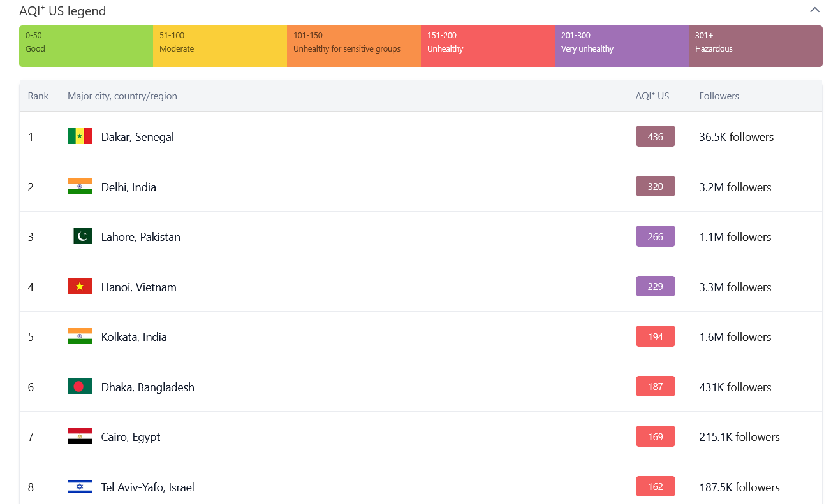Open the Delhi, India city link

click(129, 187)
